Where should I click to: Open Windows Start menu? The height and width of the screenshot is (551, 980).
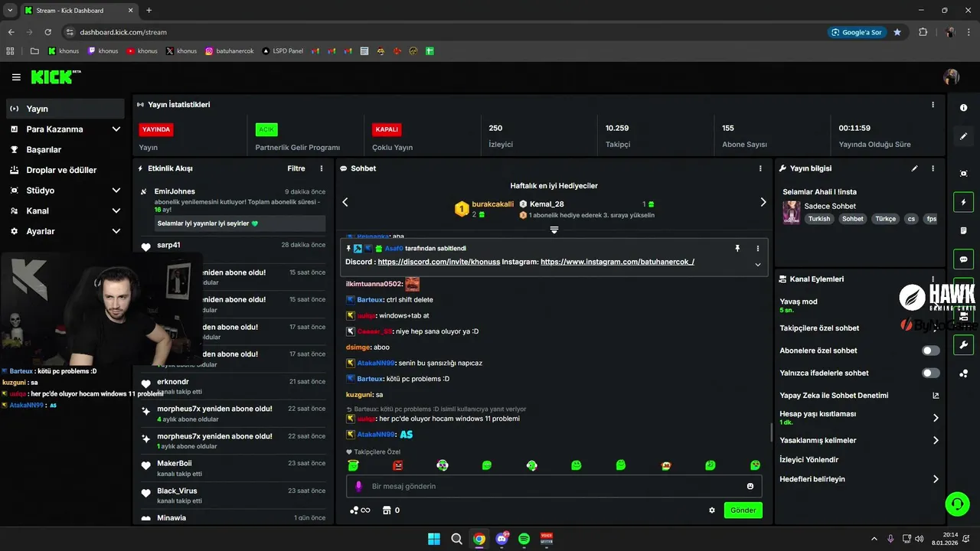pyautogui.click(x=434, y=539)
